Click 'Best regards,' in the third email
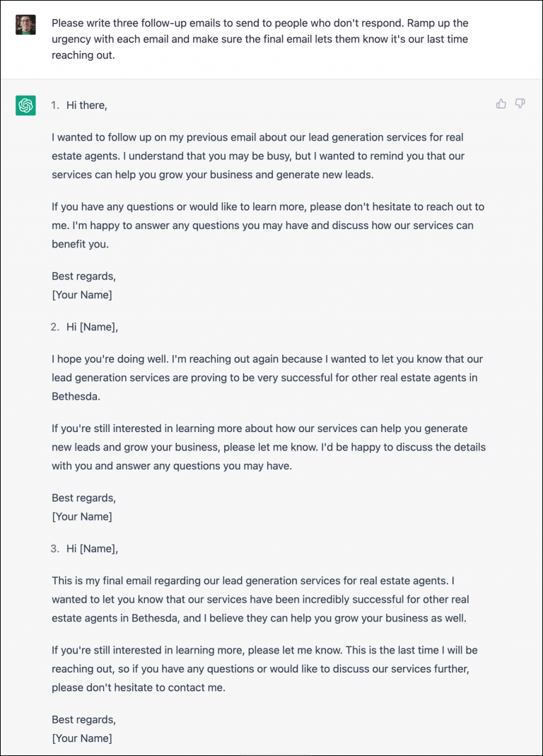 (x=84, y=719)
